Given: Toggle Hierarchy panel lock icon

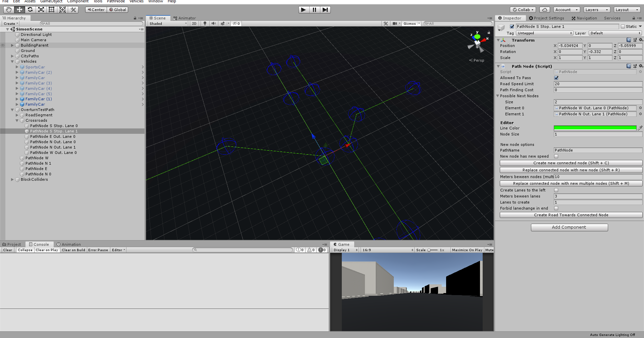Looking at the screenshot, I should point(135,18).
